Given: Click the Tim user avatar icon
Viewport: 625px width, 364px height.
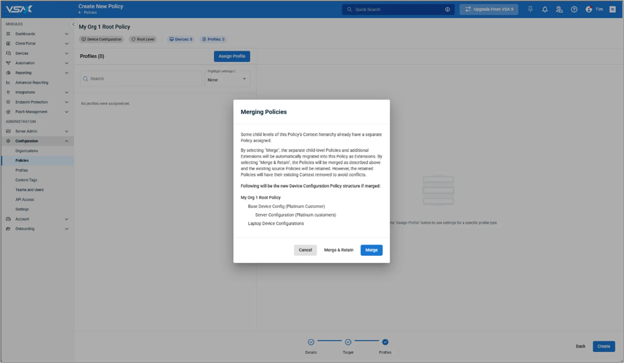Looking at the screenshot, I should click(x=589, y=9).
